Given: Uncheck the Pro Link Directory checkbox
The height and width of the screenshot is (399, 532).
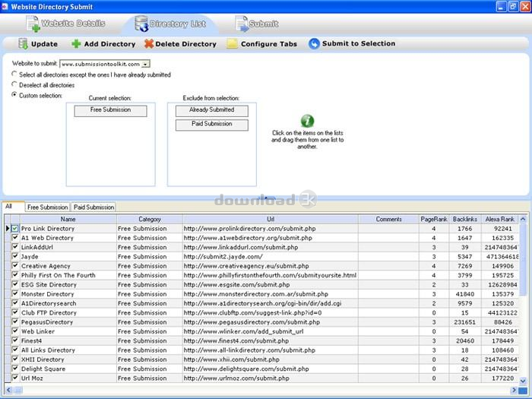Looking at the screenshot, I should (15, 229).
